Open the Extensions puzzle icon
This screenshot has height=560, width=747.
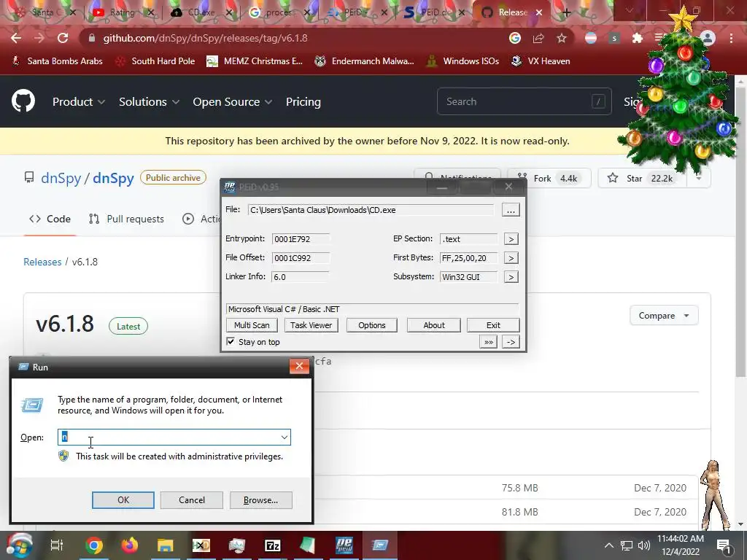[638, 38]
